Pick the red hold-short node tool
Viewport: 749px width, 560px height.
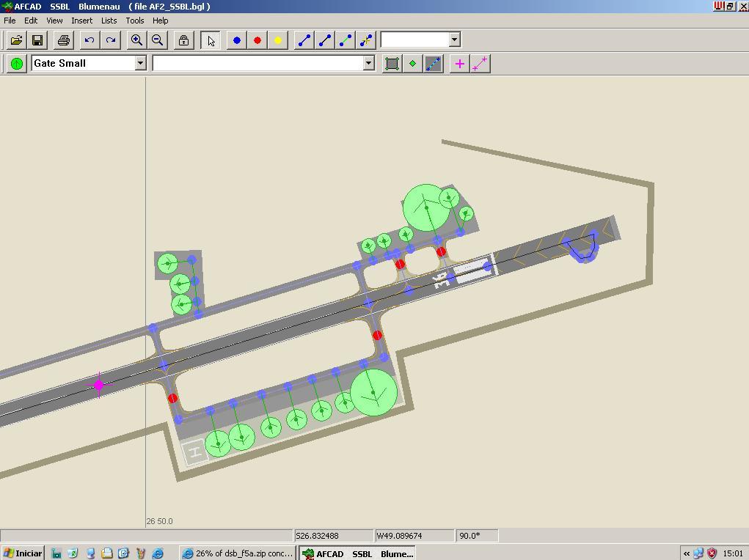pyautogui.click(x=257, y=40)
